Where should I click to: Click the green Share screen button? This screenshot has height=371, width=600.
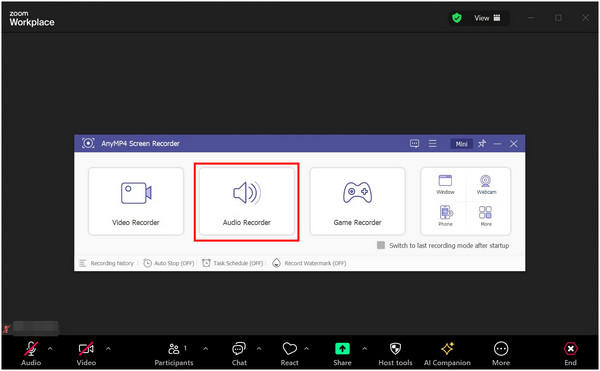[x=342, y=354]
